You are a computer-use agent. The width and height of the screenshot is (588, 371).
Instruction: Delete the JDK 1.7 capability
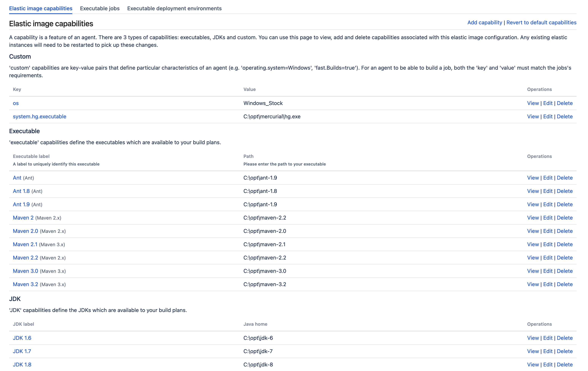pos(565,351)
